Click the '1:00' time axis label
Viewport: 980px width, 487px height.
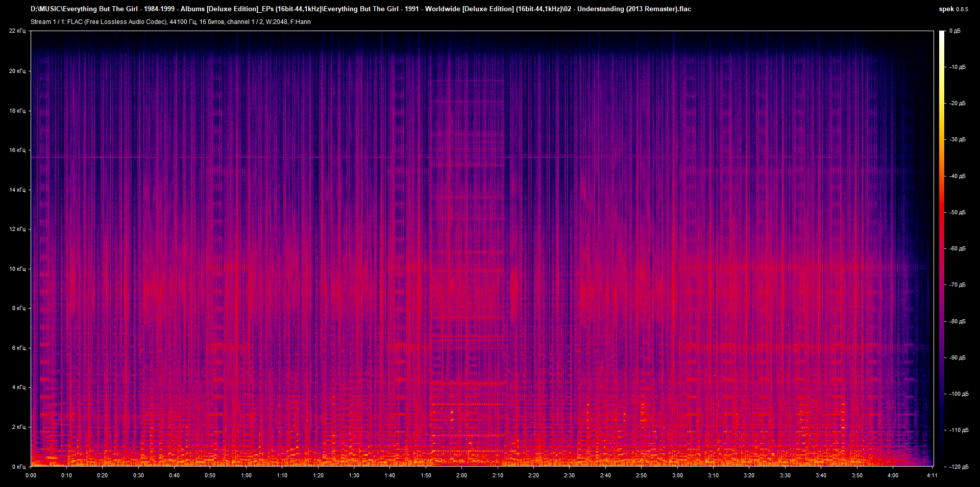tap(247, 475)
